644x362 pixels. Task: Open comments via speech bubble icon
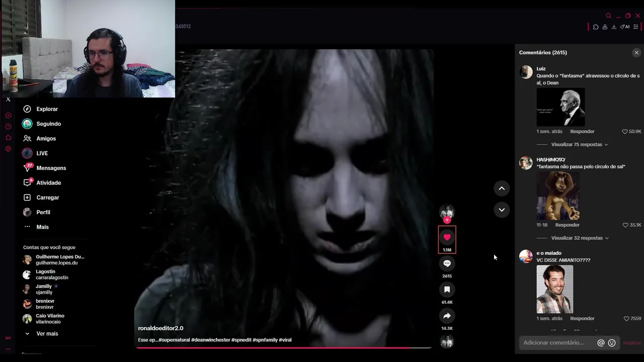tap(447, 263)
